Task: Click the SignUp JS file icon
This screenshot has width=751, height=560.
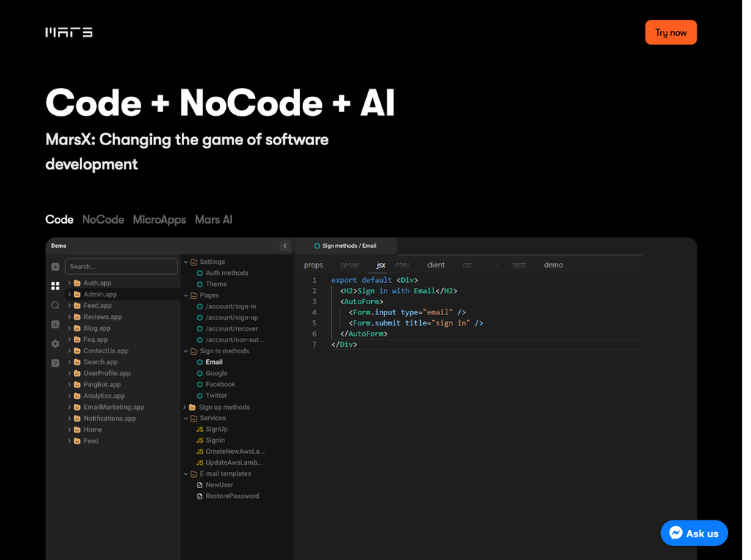Action: [x=199, y=430]
